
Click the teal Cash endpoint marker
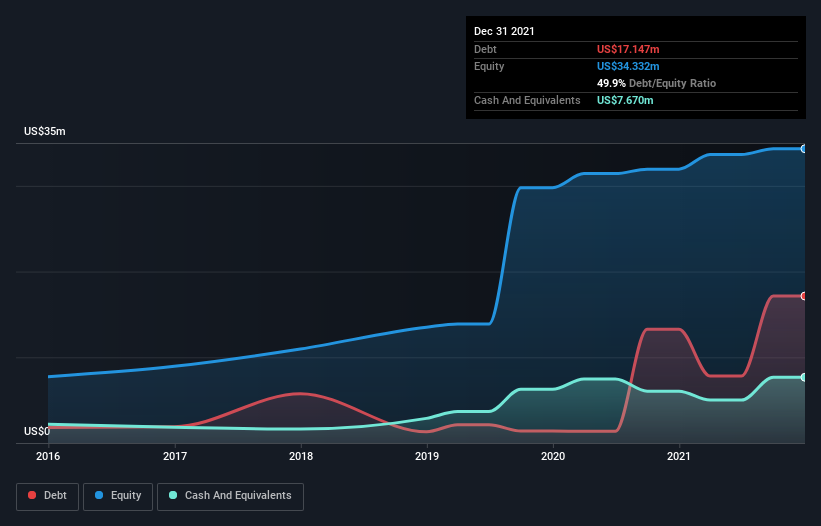804,377
